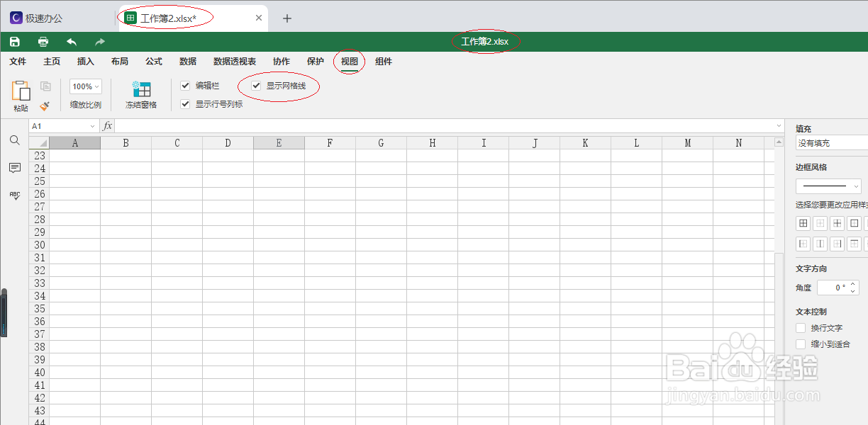Viewport: 868px width, 425px height.
Task: Click the search magnifier icon in left sidebar
Action: 14,140
